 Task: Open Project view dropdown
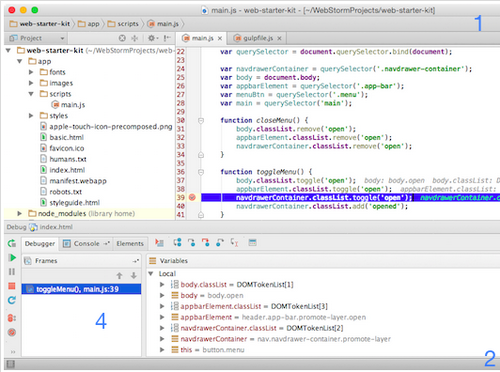pos(36,38)
